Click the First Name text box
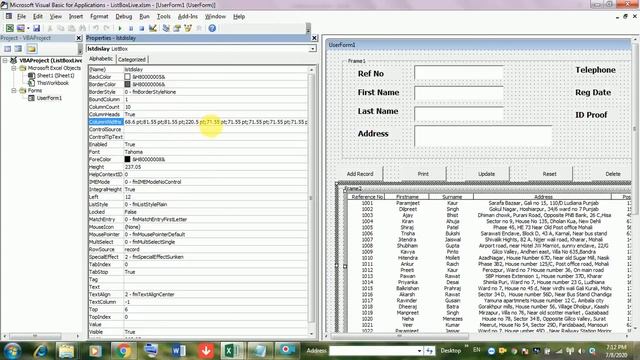The width and height of the screenshot is (640, 360). pyautogui.click(x=459, y=93)
